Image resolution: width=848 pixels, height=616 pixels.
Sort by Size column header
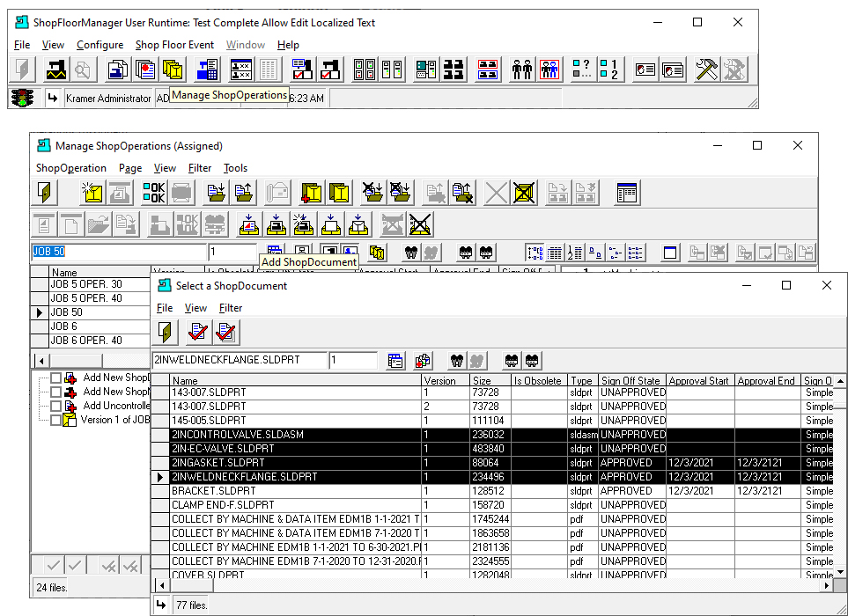490,380
